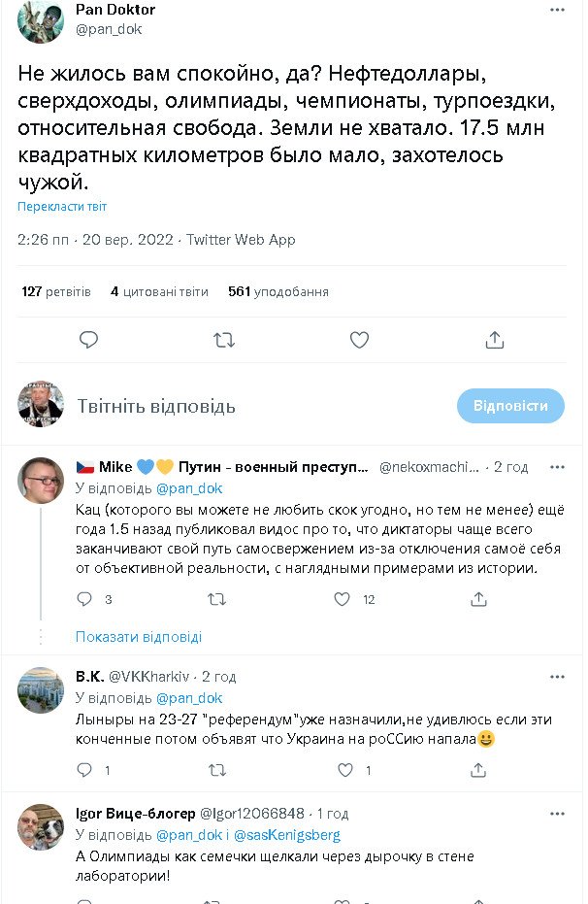This screenshot has width=588, height=904.
Task: Retweet the main Pan Doktor tweet
Action: pyautogui.click(x=223, y=340)
